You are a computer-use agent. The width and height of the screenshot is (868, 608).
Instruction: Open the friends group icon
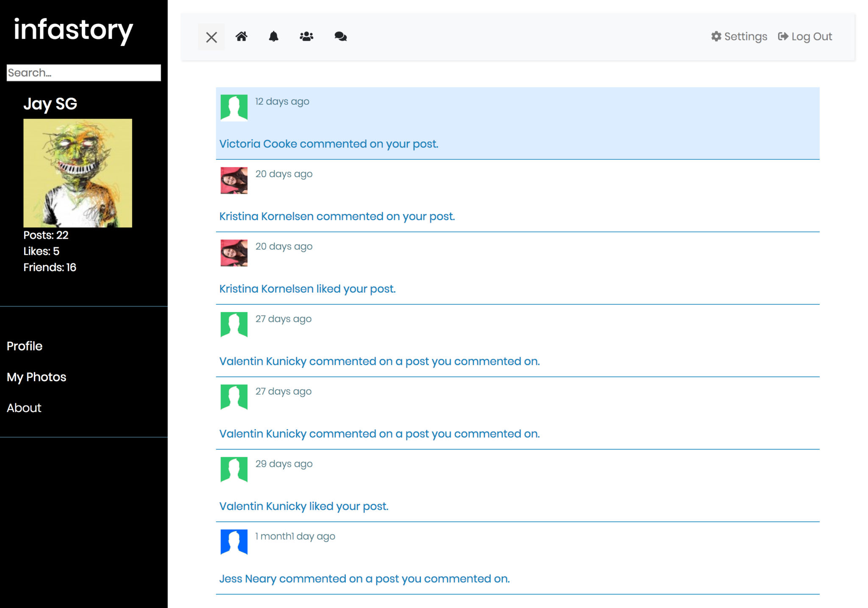click(306, 36)
